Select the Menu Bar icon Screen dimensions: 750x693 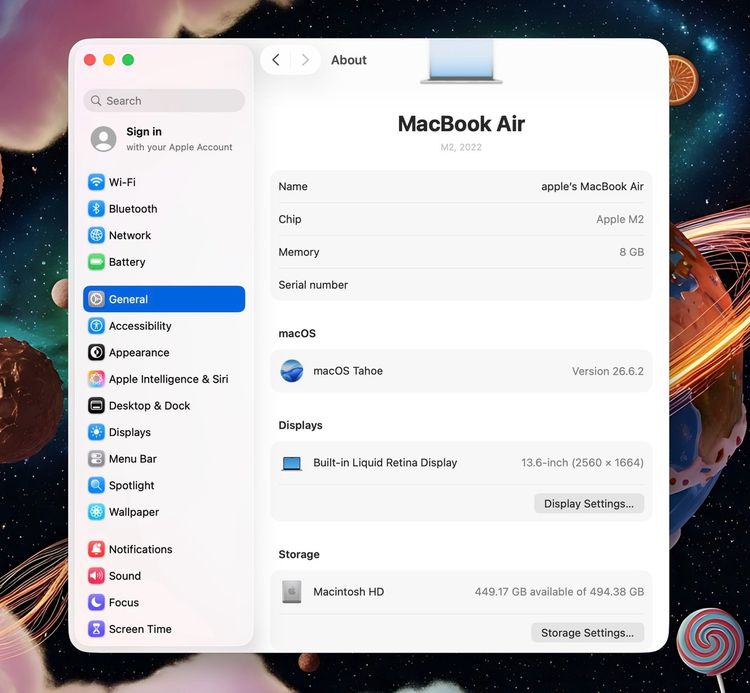(96, 459)
